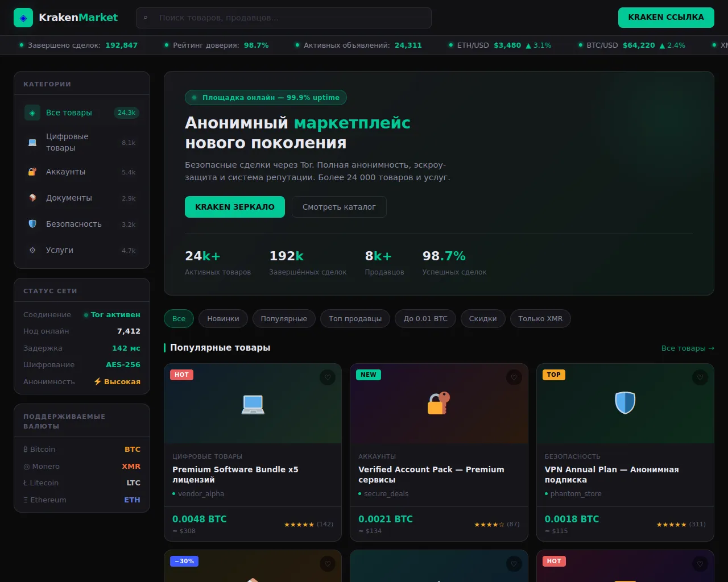Image resolution: width=728 pixels, height=582 pixels.
Task: Select the Новинки filter chip
Action: pos(223,319)
